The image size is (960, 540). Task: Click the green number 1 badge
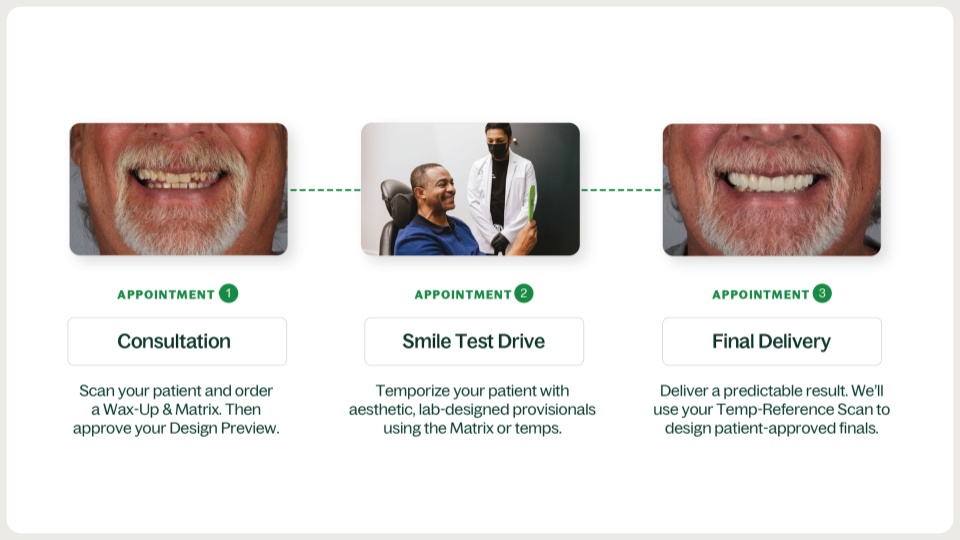228,294
